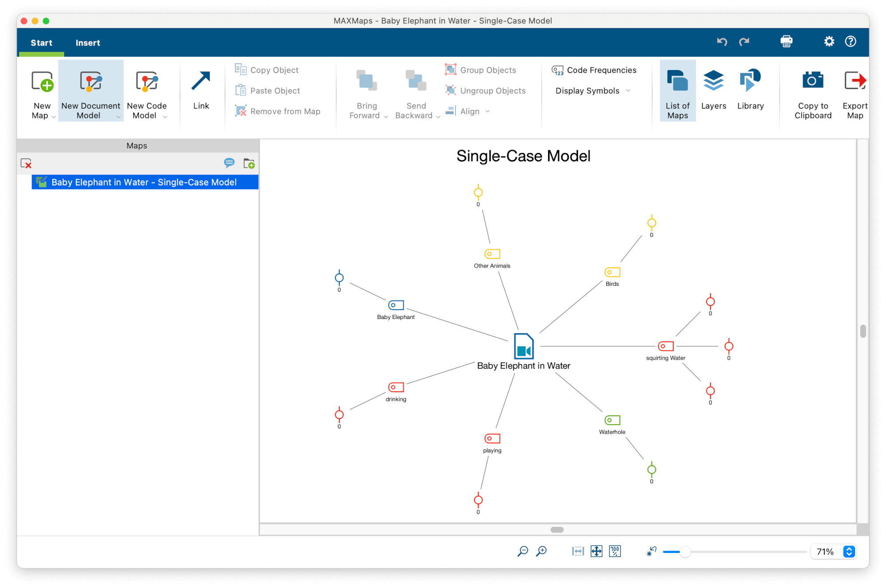Click the zoom slider handle
This screenshot has width=886, height=588.
685,552
